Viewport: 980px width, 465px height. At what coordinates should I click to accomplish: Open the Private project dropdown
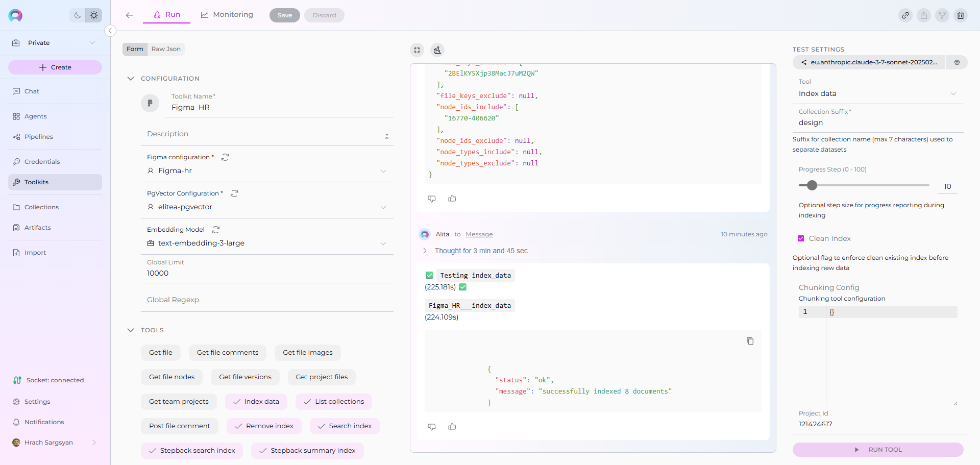(x=55, y=43)
